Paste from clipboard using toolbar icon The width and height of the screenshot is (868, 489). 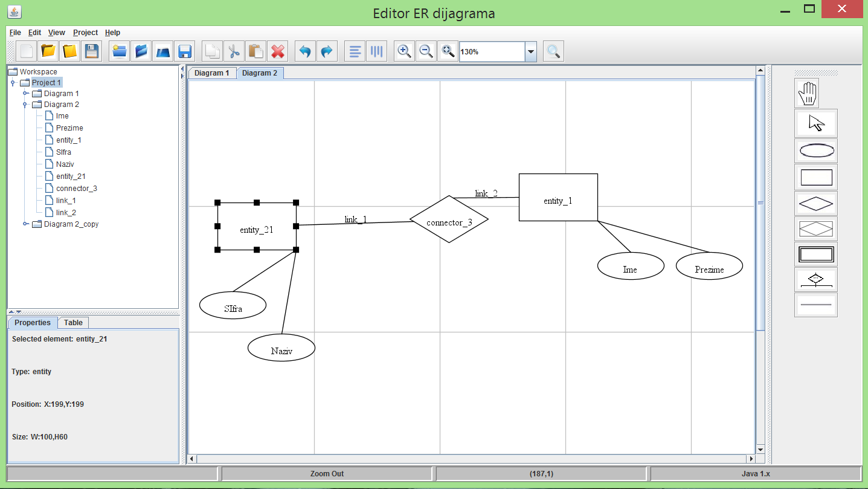coord(256,51)
